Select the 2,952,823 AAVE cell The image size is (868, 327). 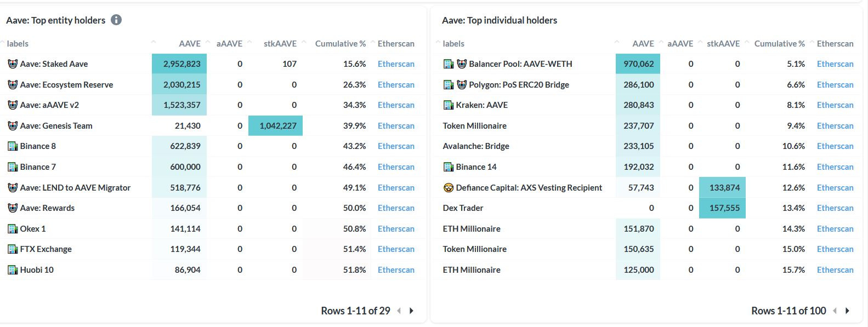click(x=179, y=64)
